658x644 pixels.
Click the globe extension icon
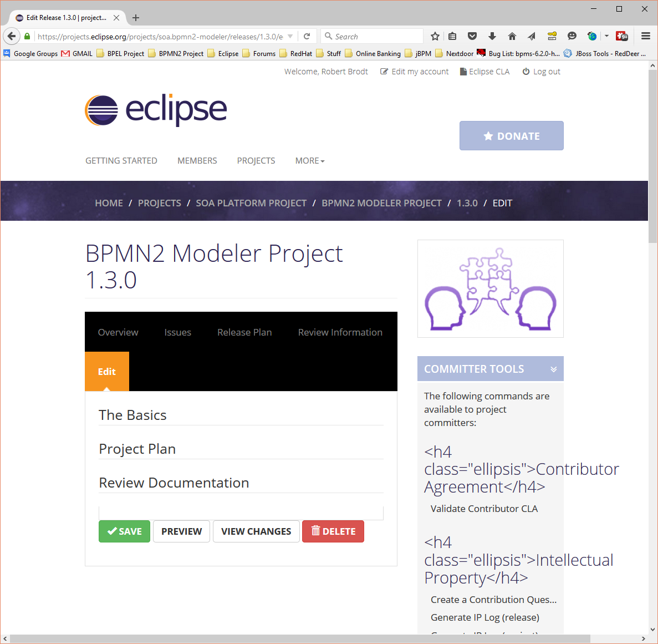coord(591,37)
